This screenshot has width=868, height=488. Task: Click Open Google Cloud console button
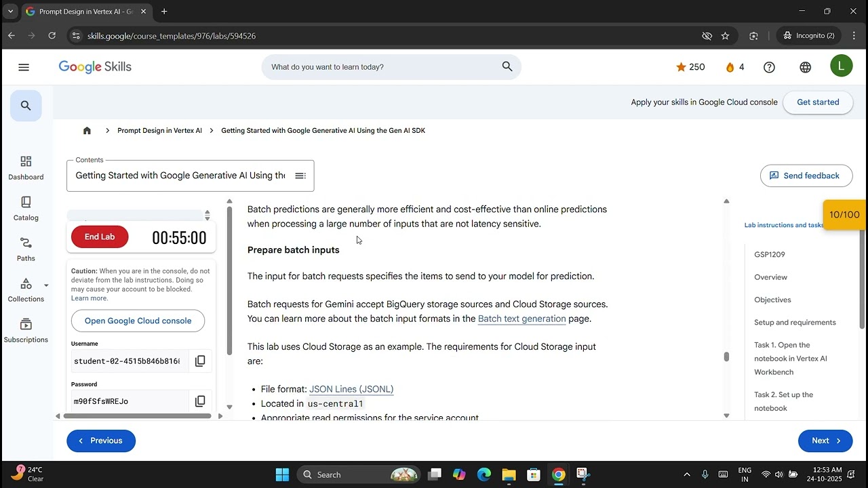coord(138,321)
